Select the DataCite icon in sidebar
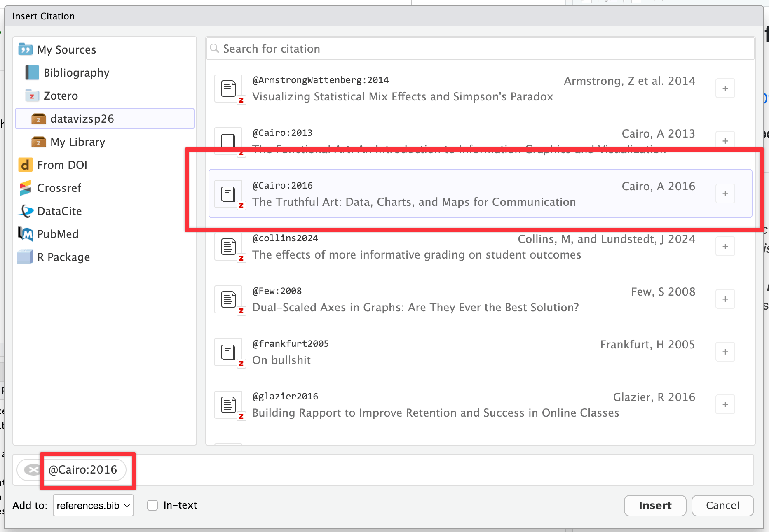Viewport: 769px width, 532px height. point(26,211)
